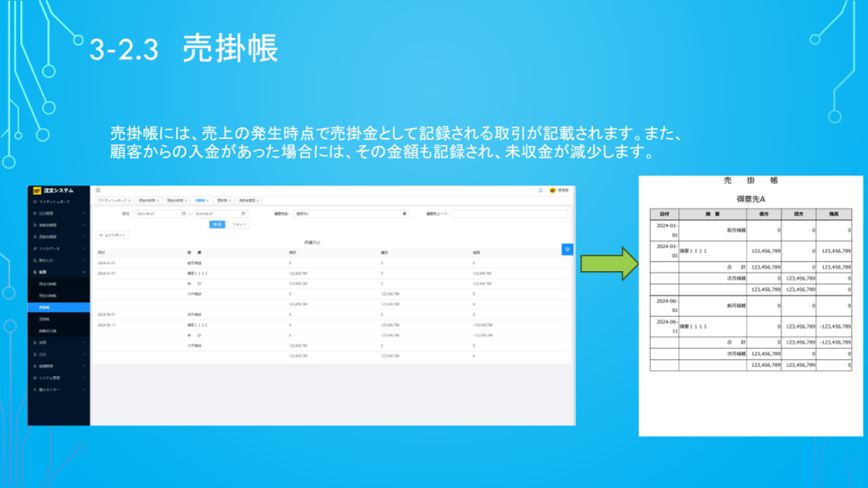This screenshot has height=488, width=868.
Task: Click the 2024-06-01 row date in app table
Action: (x=107, y=315)
